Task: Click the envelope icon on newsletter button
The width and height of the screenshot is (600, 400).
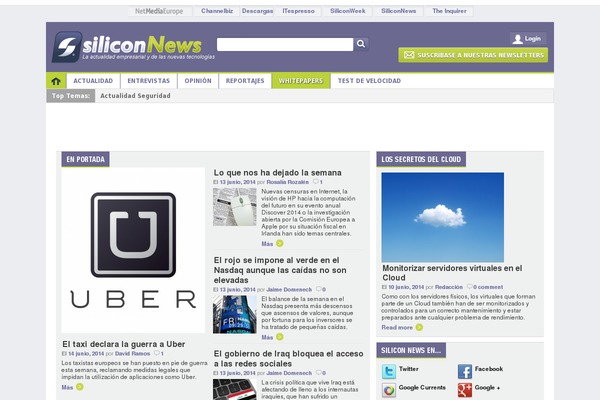Action: (409, 55)
